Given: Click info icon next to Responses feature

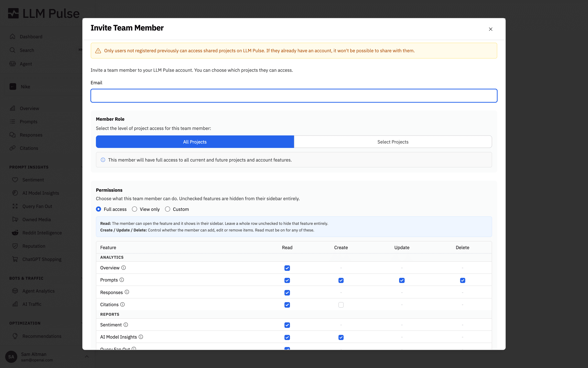Looking at the screenshot, I should point(127,292).
